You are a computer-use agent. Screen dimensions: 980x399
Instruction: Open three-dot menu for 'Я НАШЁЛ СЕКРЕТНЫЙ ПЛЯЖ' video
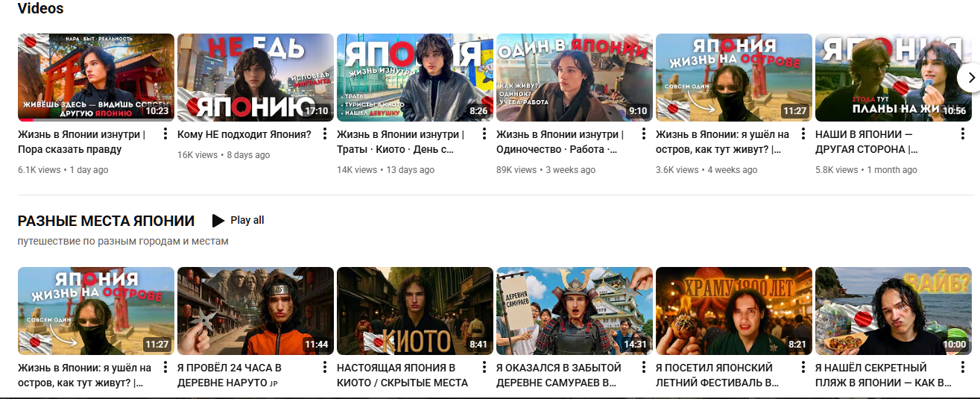pyautogui.click(x=962, y=368)
